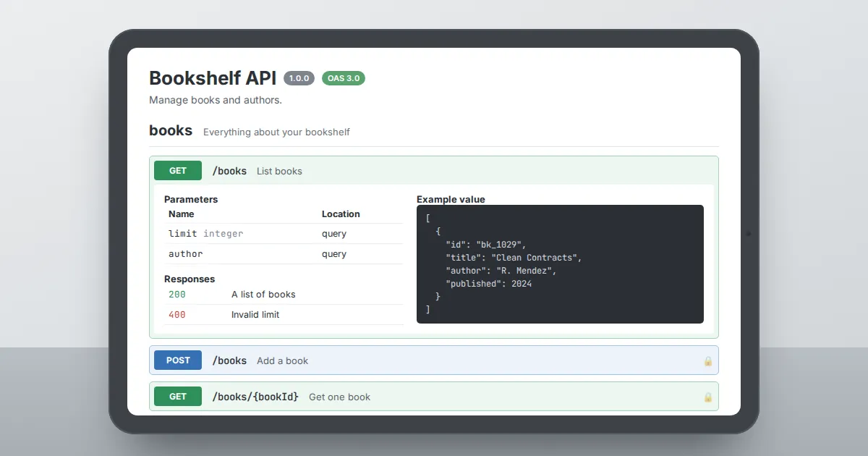The image size is (868, 456).
Task: Click 'Add a book' summary text
Action: click(x=282, y=361)
